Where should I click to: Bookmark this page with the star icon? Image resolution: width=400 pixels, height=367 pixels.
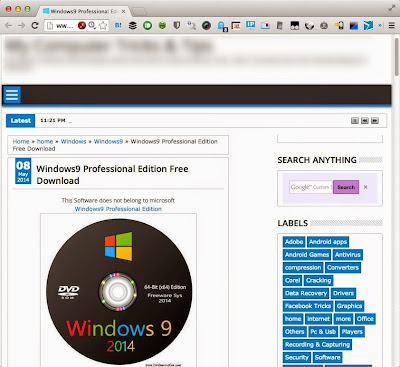[103, 25]
